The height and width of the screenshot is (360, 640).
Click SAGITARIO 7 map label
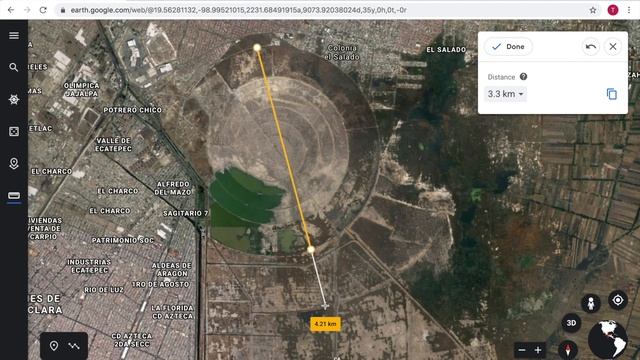click(186, 213)
